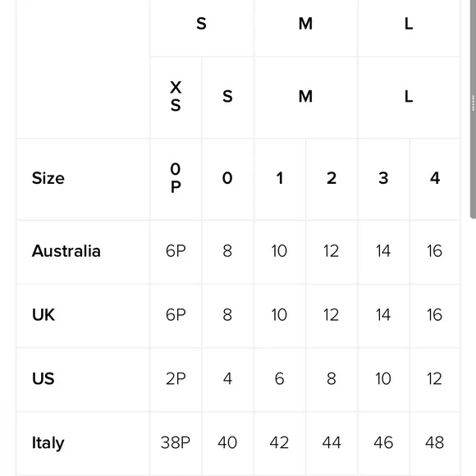Click the 0P size cell

176,179
